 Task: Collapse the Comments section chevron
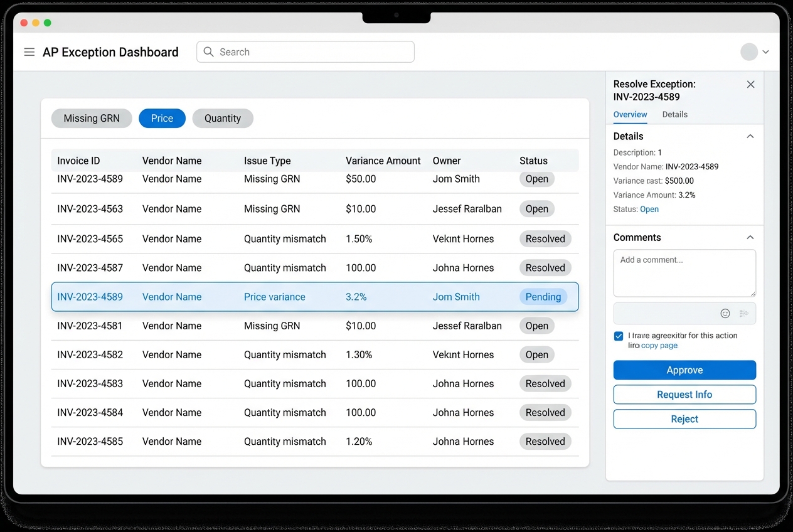tap(750, 237)
